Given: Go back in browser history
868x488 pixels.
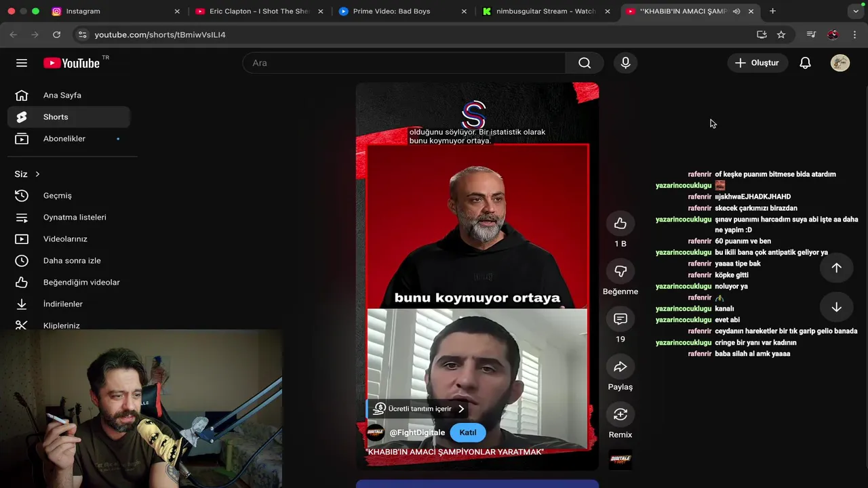Looking at the screenshot, I should pyautogui.click(x=14, y=35).
